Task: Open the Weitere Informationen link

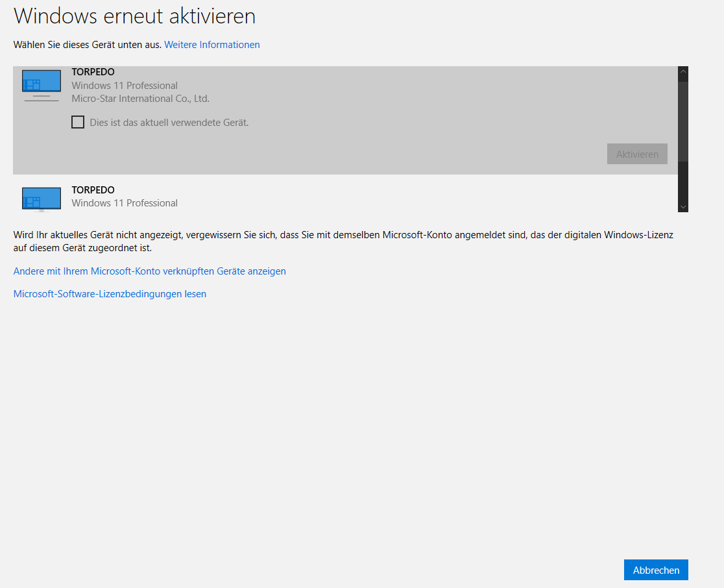Action: (x=212, y=45)
